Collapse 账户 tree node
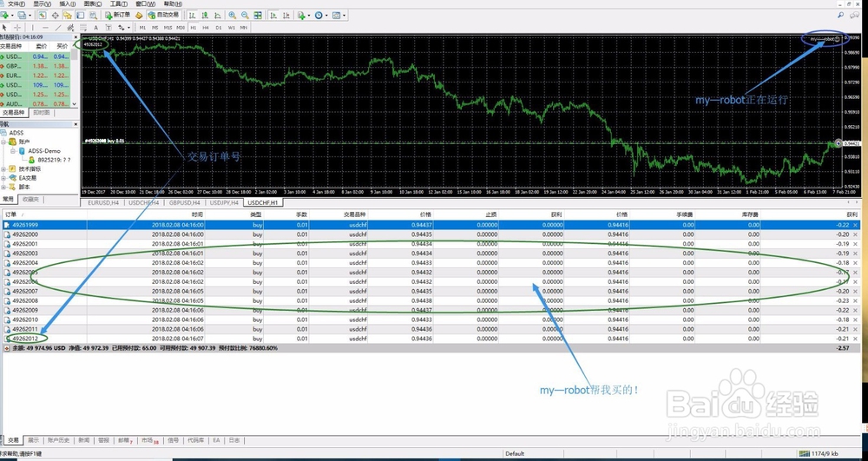This screenshot has width=868, height=461. [3, 142]
